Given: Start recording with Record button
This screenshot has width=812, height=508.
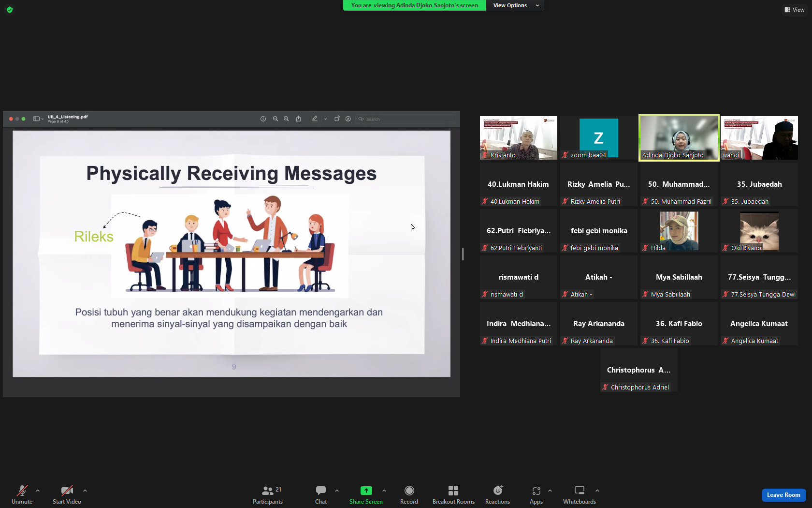Looking at the screenshot, I should pos(409,495).
